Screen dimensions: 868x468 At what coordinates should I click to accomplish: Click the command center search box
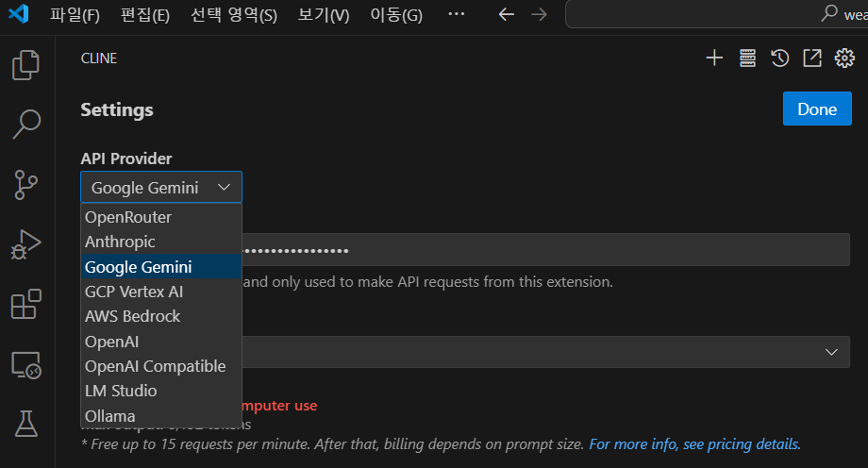[x=717, y=14]
